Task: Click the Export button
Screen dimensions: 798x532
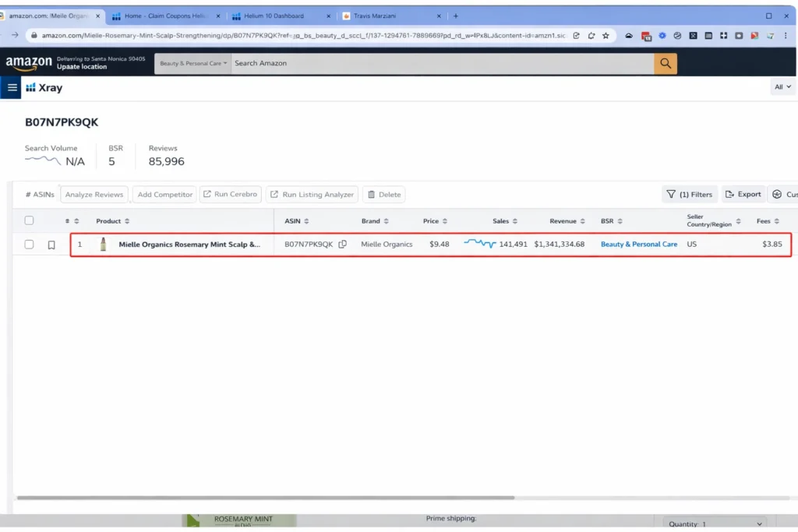Action: pyautogui.click(x=743, y=194)
